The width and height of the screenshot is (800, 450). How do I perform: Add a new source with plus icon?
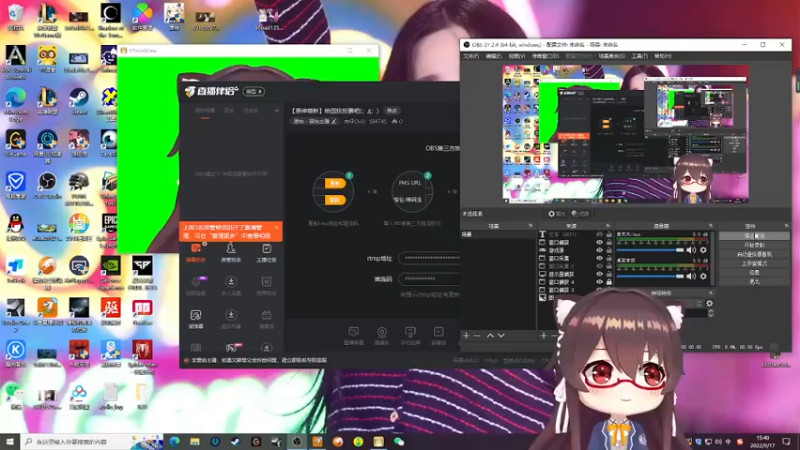[x=543, y=336]
